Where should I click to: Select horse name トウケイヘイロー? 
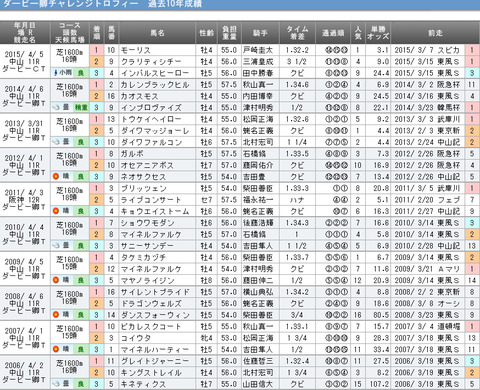click(151, 119)
